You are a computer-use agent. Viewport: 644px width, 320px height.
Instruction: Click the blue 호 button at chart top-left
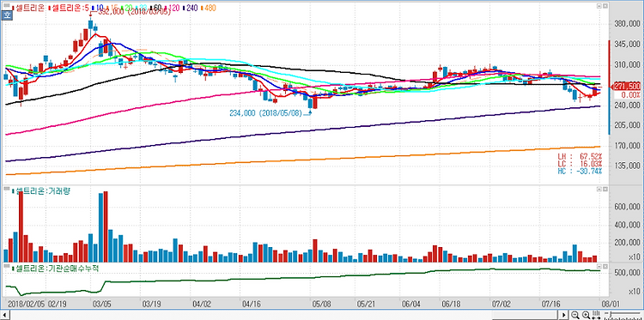pos(7,16)
